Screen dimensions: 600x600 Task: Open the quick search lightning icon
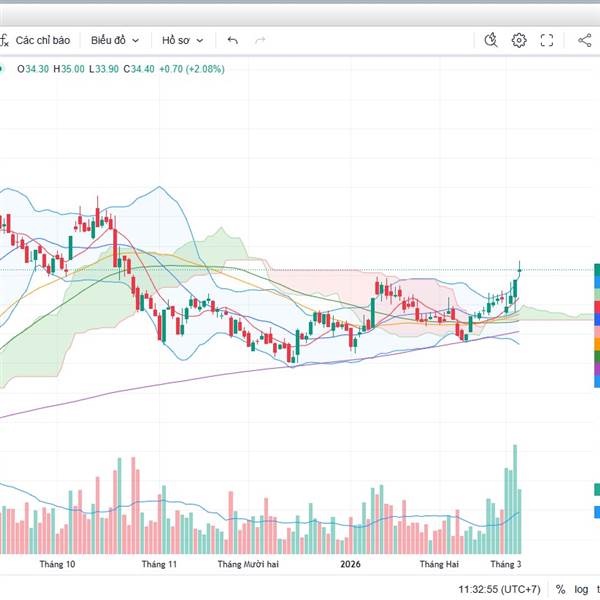pyautogui.click(x=491, y=40)
